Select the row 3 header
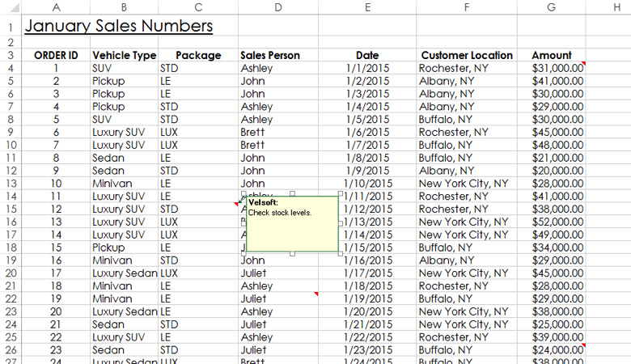Viewport: 631px width, 364px height. click(x=11, y=55)
